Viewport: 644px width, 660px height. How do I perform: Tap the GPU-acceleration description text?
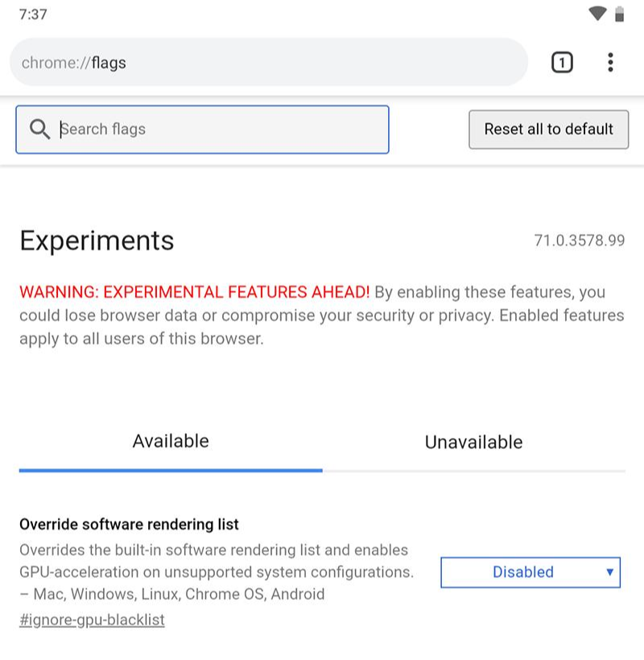[x=217, y=572]
